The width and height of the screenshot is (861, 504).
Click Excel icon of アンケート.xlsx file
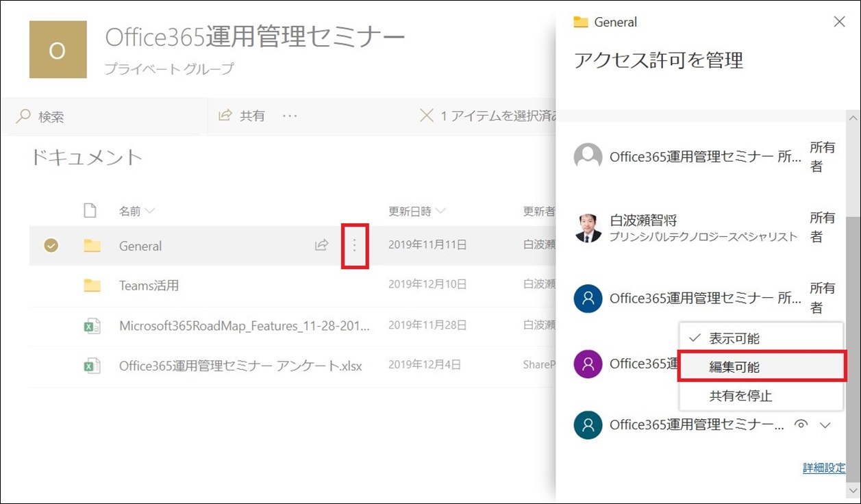pos(92,366)
